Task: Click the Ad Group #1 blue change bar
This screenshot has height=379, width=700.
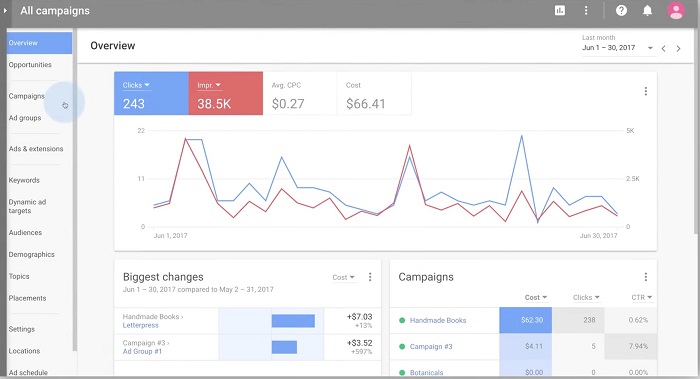Action: pyautogui.click(x=284, y=347)
